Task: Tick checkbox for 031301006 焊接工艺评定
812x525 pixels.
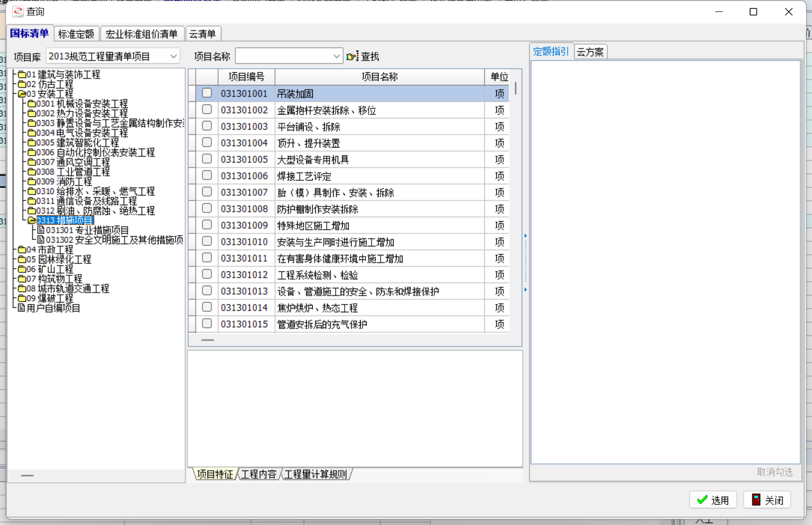Action: [207, 176]
